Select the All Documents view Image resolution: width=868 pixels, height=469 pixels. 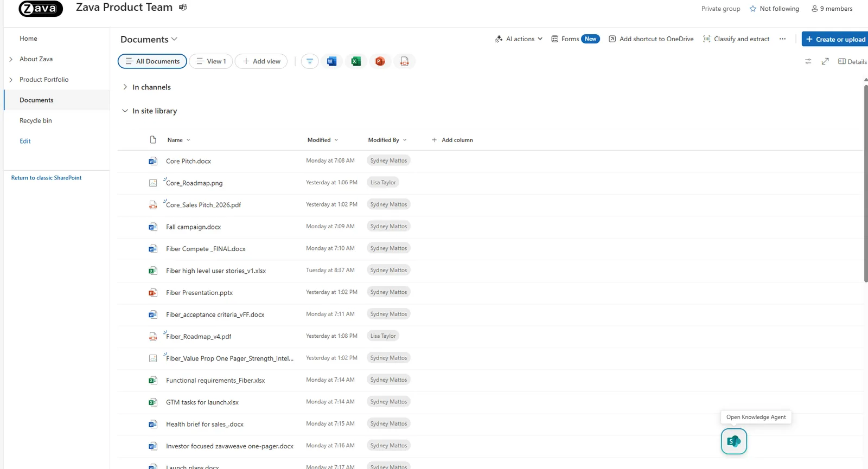pyautogui.click(x=152, y=61)
